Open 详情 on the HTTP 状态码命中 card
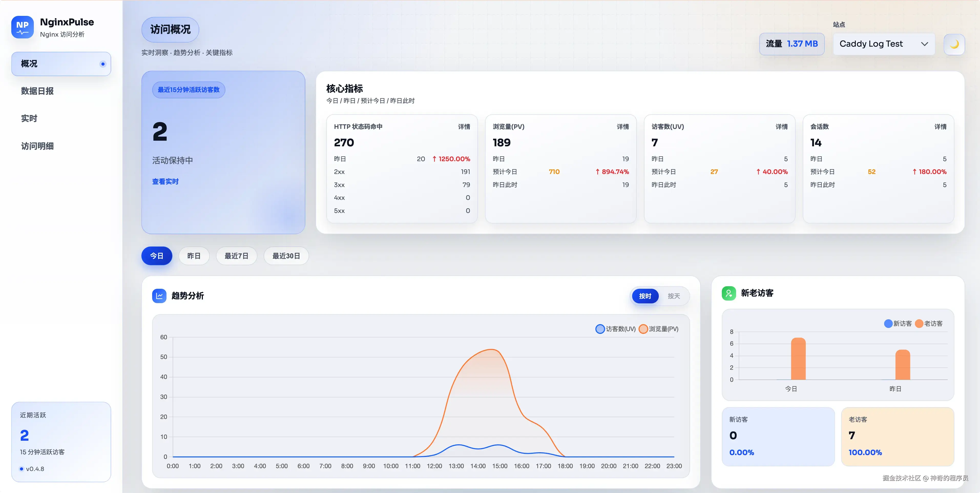 pos(464,127)
